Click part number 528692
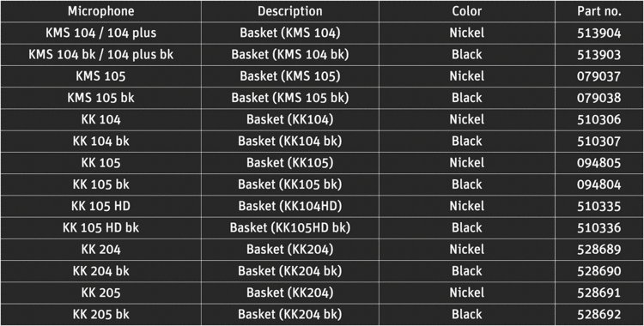 click(599, 315)
